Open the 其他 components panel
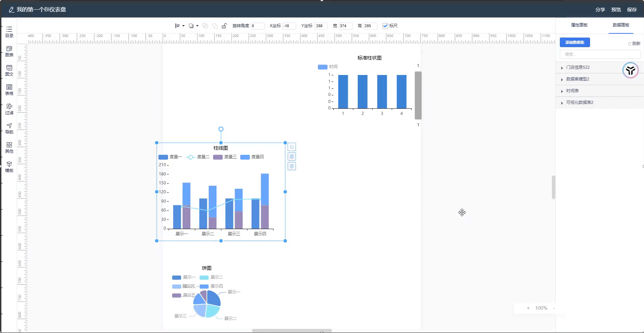Screen dimensions: 644x333 [x=9, y=148]
